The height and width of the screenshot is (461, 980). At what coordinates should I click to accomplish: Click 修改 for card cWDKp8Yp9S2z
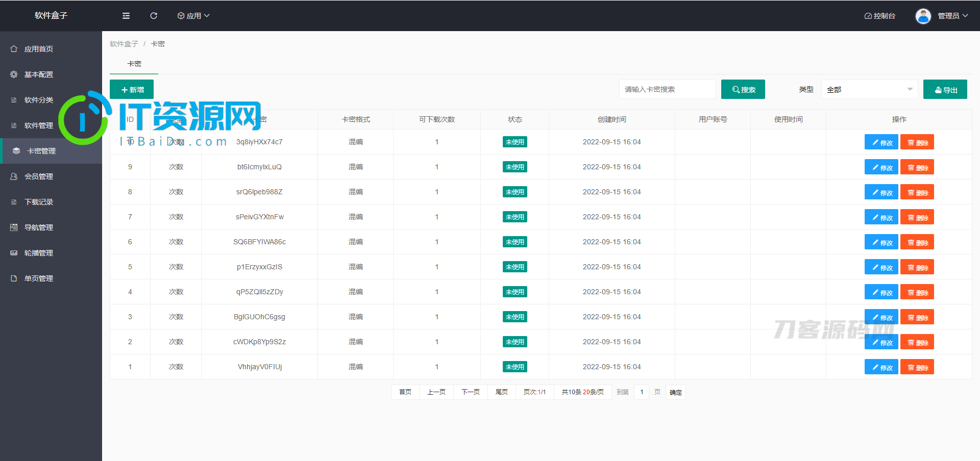point(881,342)
